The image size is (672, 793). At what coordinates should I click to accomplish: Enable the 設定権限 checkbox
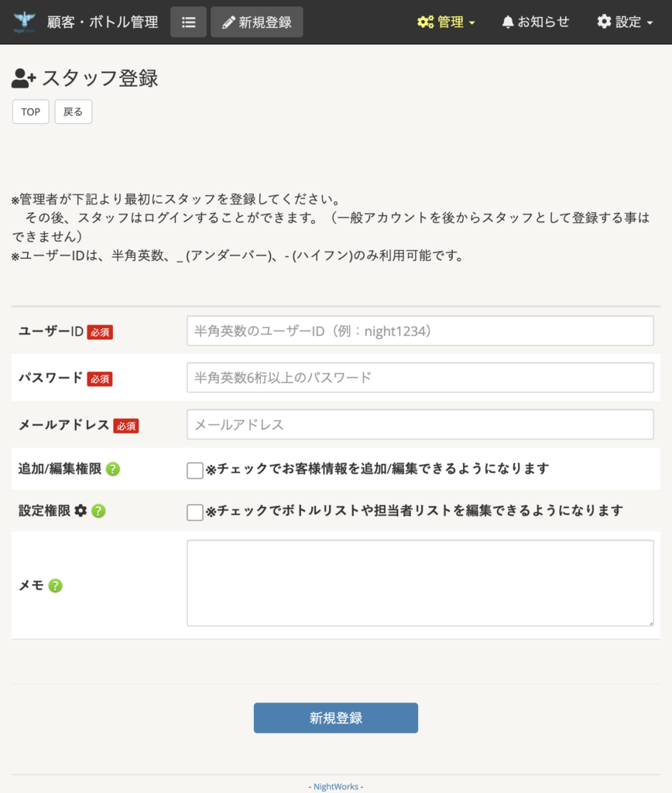pos(194,513)
